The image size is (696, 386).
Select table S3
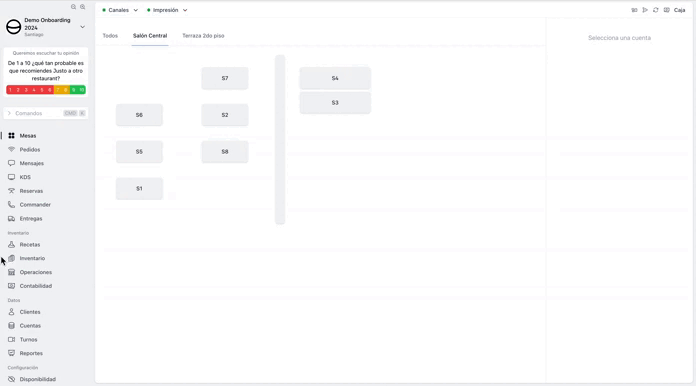click(335, 103)
